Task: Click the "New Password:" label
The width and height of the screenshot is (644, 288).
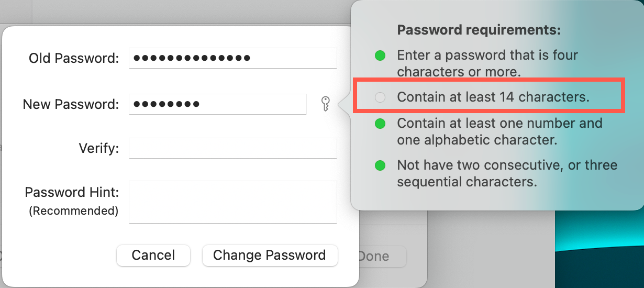Action: coord(71,104)
